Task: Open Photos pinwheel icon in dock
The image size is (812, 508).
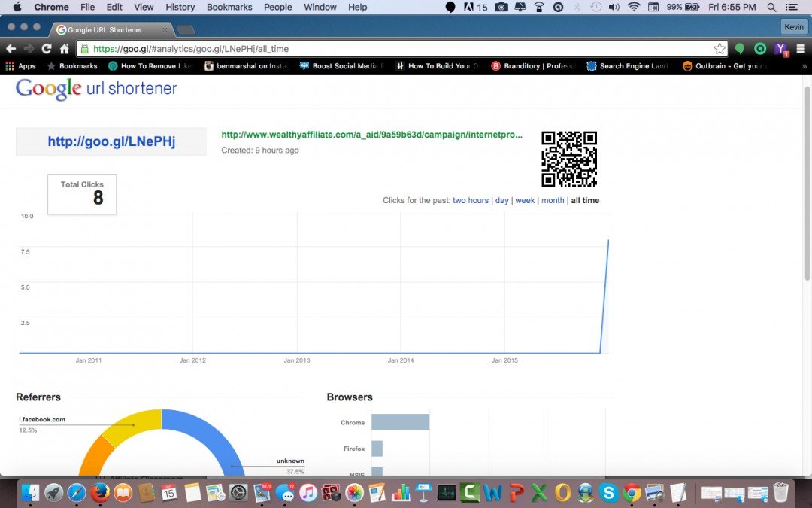Action: click(x=355, y=492)
